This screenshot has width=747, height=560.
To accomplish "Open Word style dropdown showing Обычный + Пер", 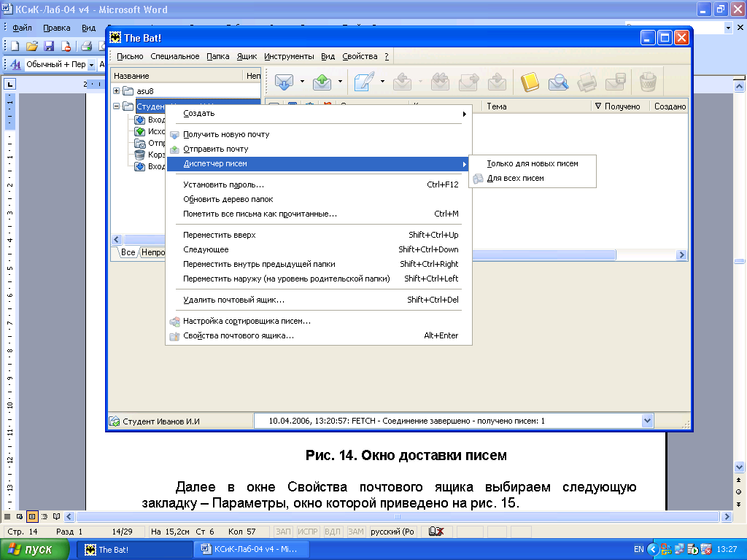I will (x=91, y=64).
